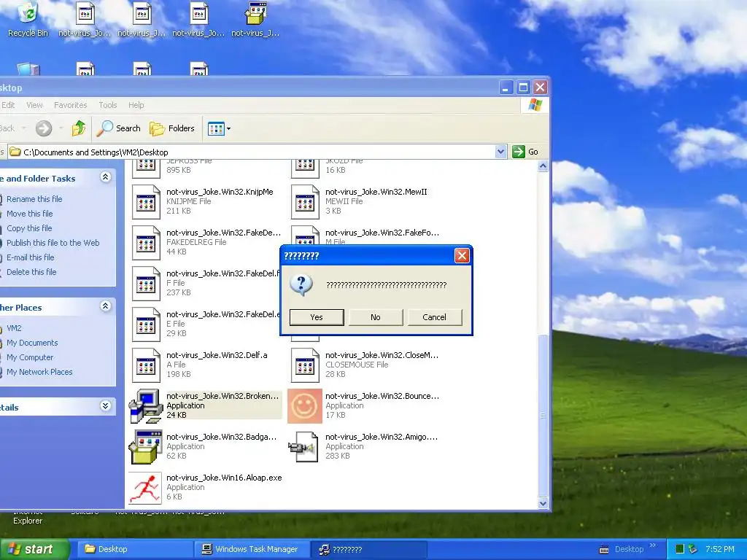Select the Amigo application camera icon
This screenshot has width=747, height=560.
coord(303,447)
